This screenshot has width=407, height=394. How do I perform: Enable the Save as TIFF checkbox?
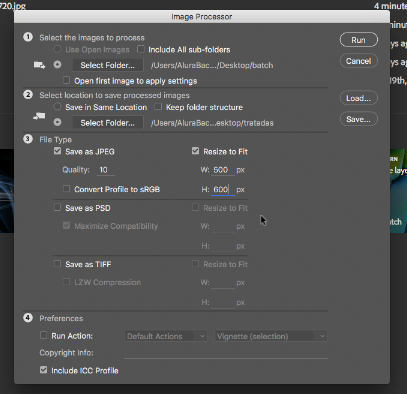[58, 264]
